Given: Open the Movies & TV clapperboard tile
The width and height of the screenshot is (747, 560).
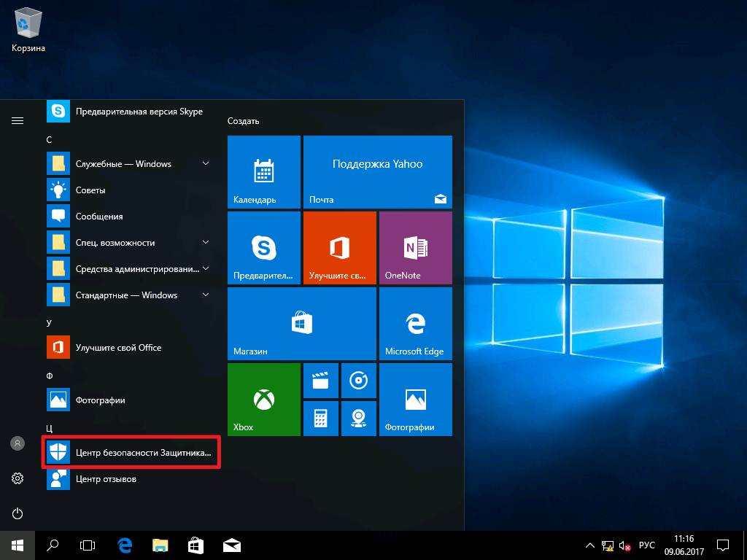Looking at the screenshot, I should [321, 380].
